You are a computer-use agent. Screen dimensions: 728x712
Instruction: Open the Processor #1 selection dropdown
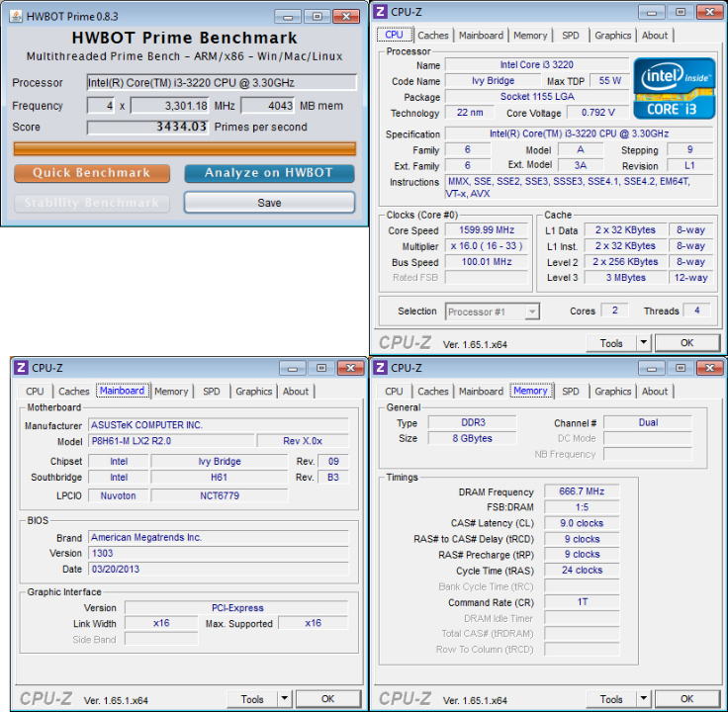pos(493,311)
